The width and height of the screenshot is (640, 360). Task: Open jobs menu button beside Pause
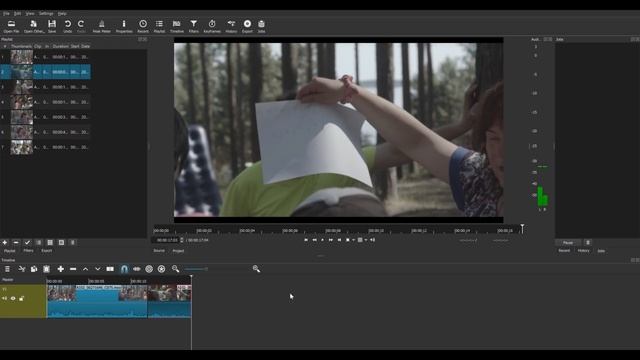point(588,242)
